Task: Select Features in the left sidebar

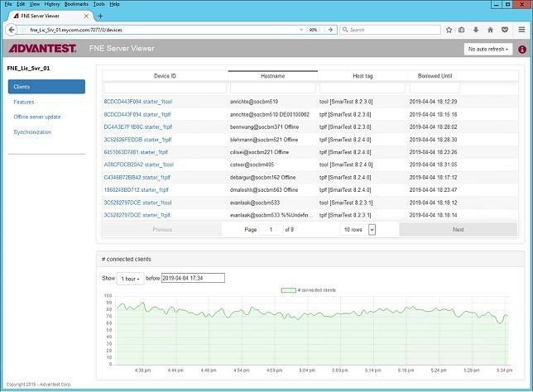Action: tap(24, 102)
